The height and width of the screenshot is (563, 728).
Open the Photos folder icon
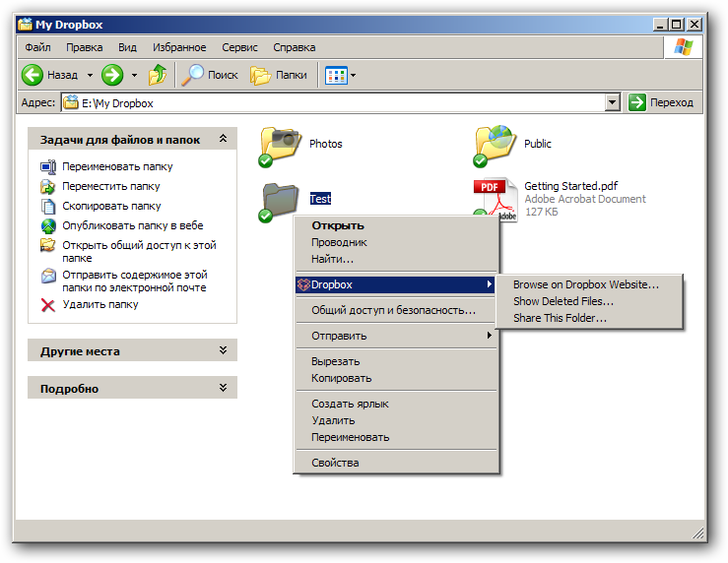pos(279,146)
